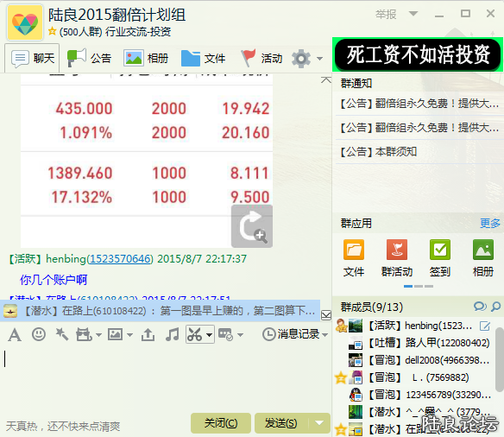Click the member chat bubbles icon

tap(480, 307)
